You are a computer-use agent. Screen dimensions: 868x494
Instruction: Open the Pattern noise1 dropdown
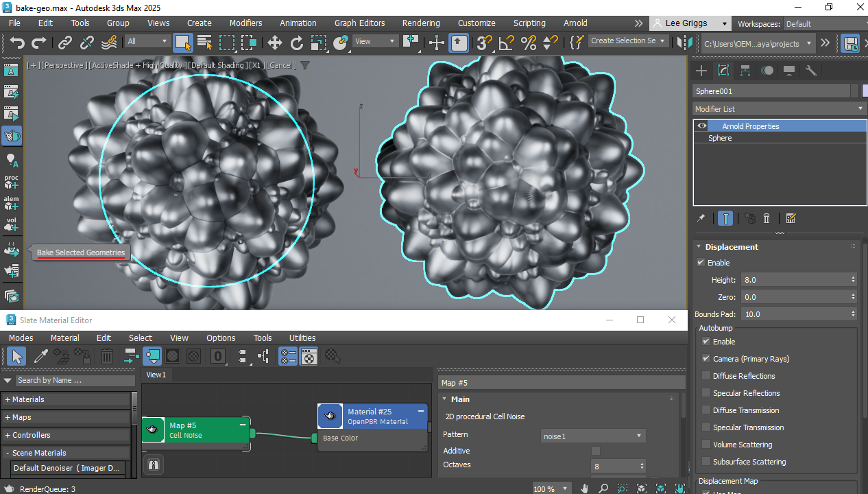click(593, 436)
